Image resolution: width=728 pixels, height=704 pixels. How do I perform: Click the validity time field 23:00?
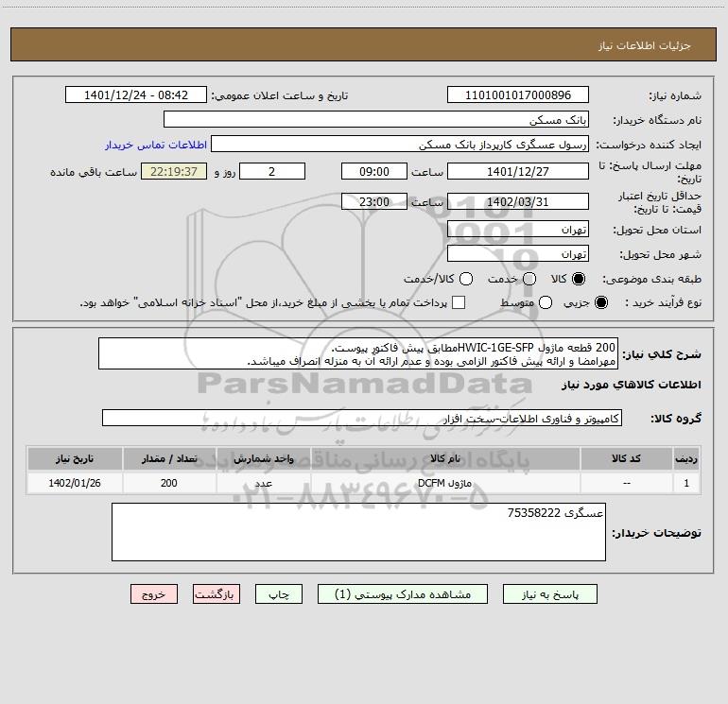point(374,201)
